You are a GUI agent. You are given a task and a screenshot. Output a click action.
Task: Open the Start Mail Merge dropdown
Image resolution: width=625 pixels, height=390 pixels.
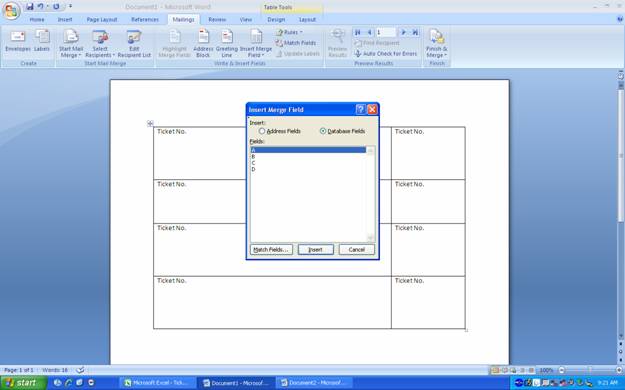(x=71, y=43)
